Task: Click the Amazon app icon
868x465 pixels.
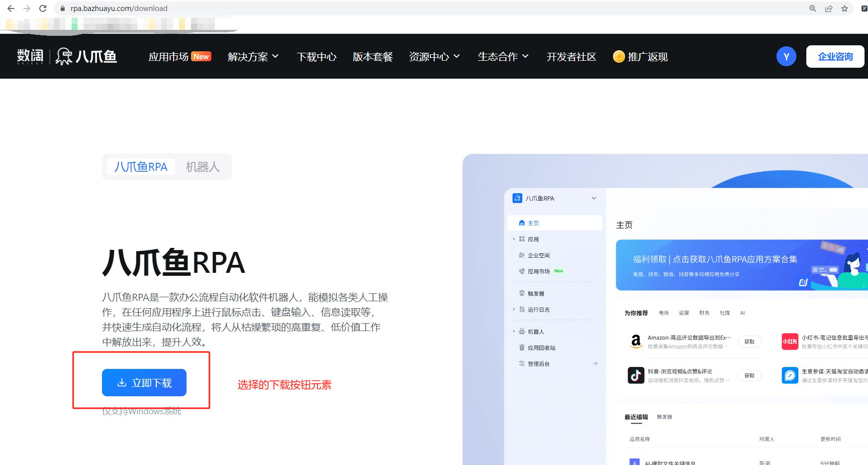Action: pyautogui.click(x=636, y=342)
